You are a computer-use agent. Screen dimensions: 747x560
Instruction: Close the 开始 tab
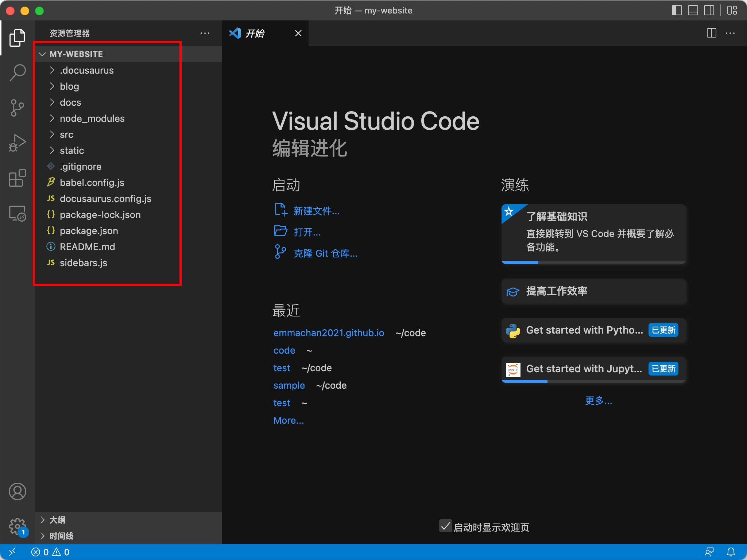298,33
